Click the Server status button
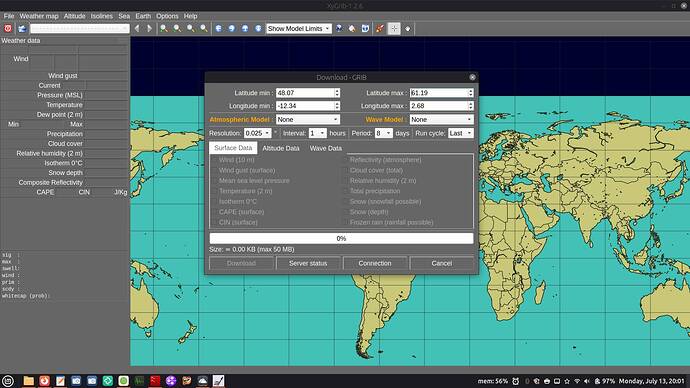The width and height of the screenshot is (690, 388). pyautogui.click(x=308, y=264)
